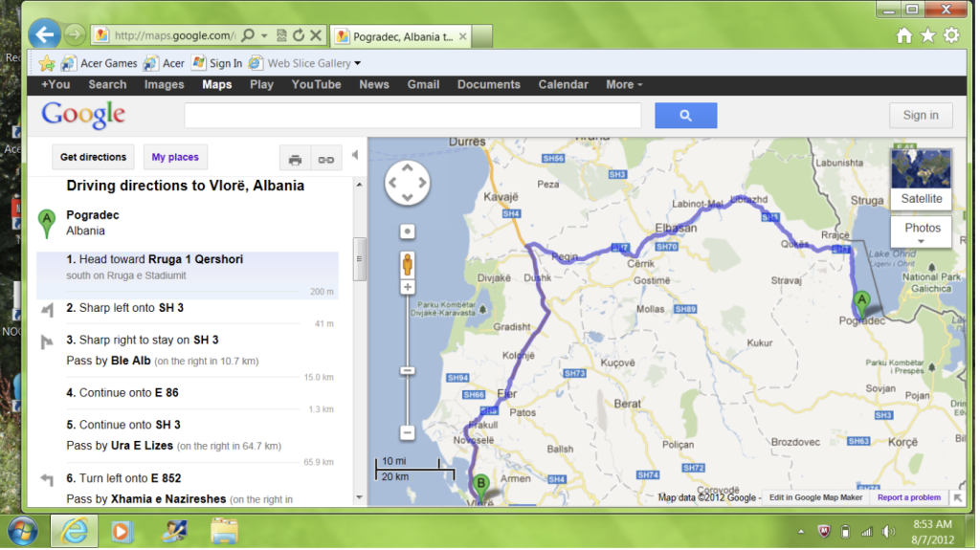Click the compatibility view icon in address bar

pos(282,35)
